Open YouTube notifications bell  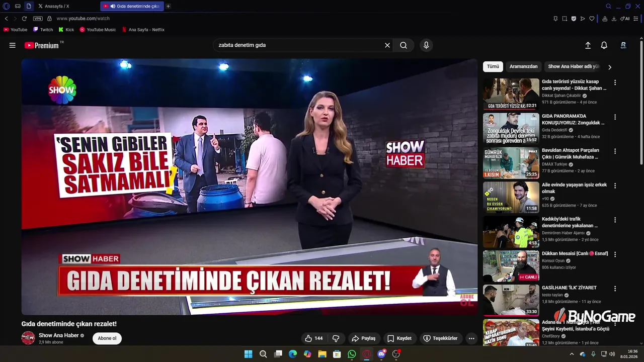click(604, 45)
